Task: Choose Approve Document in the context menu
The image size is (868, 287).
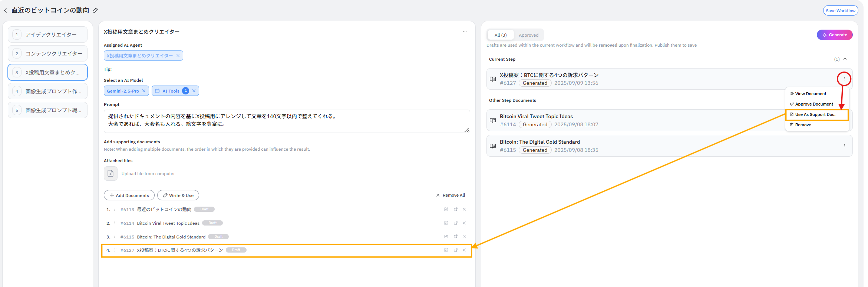Action: (814, 104)
